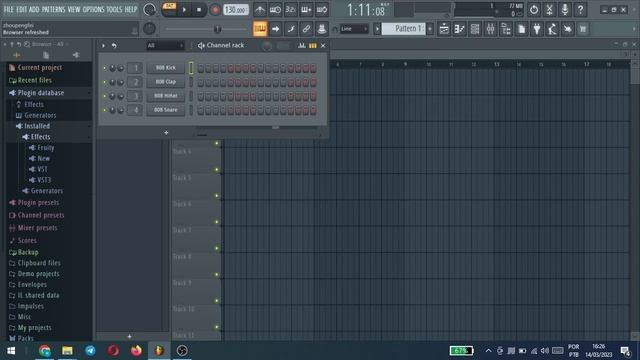This screenshot has height=360, width=640.
Task: Click the browser file page icon tab
Action: [46, 55]
